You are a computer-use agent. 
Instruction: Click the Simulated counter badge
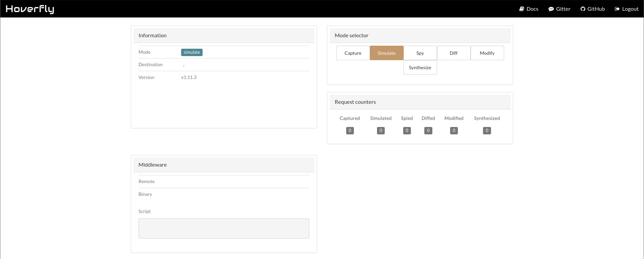pyautogui.click(x=381, y=131)
